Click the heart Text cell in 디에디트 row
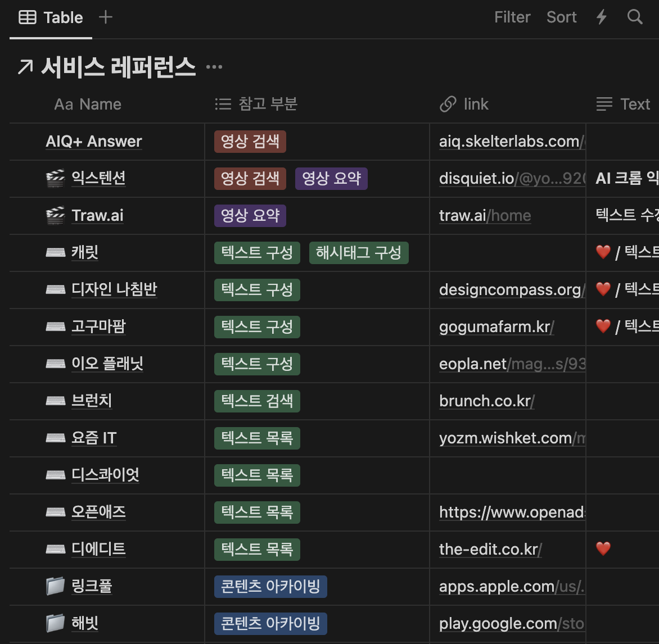The width and height of the screenshot is (659, 644). (622, 549)
